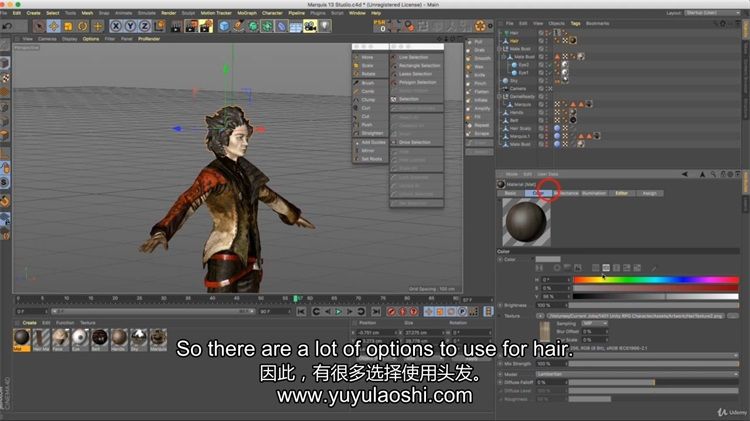Image resolution: width=750 pixels, height=421 pixels.
Task: Toggle the enable checkmark for Eye2
Action: click(x=549, y=65)
